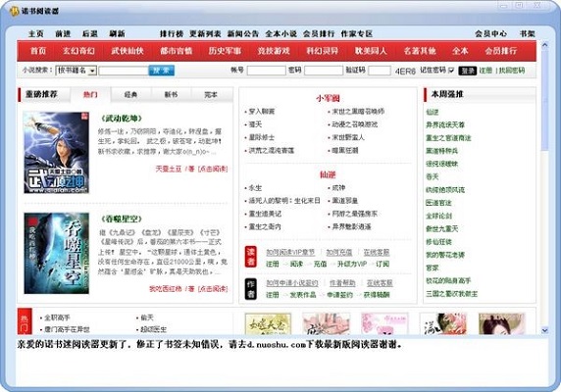Open 全球论剑 in 本周强推

coord(438,216)
